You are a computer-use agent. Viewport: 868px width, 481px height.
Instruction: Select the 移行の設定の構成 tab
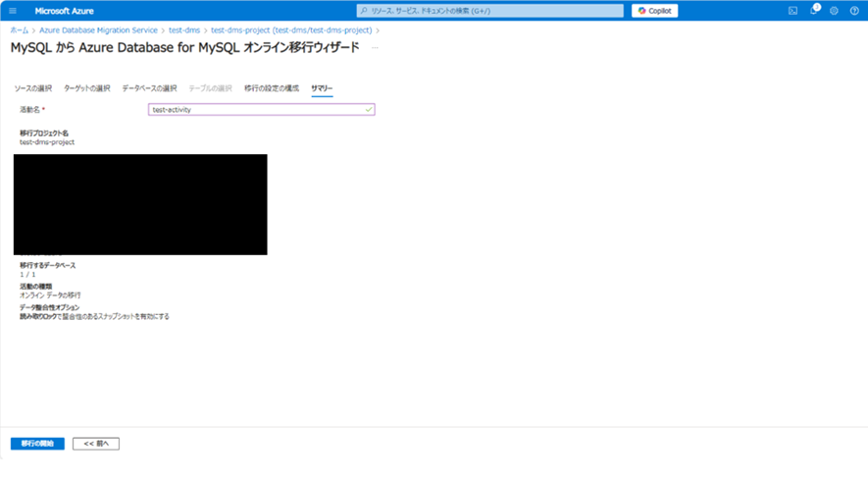click(x=272, y=88)
